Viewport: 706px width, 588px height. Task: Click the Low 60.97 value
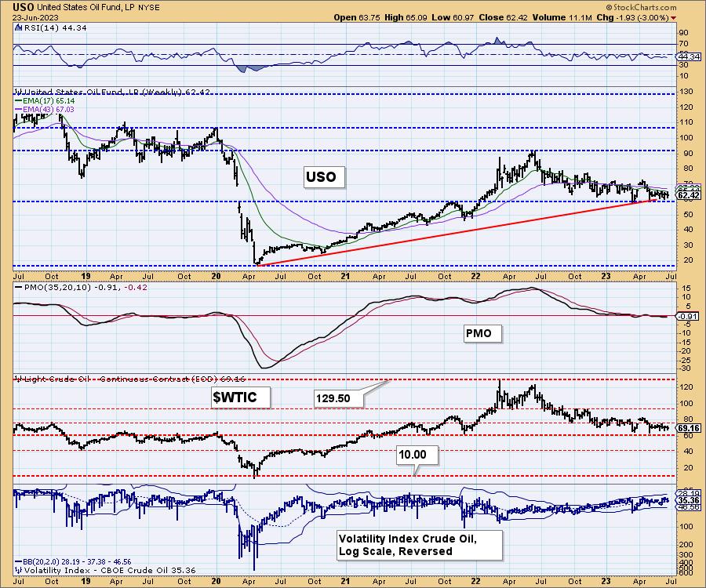[451, 17]
